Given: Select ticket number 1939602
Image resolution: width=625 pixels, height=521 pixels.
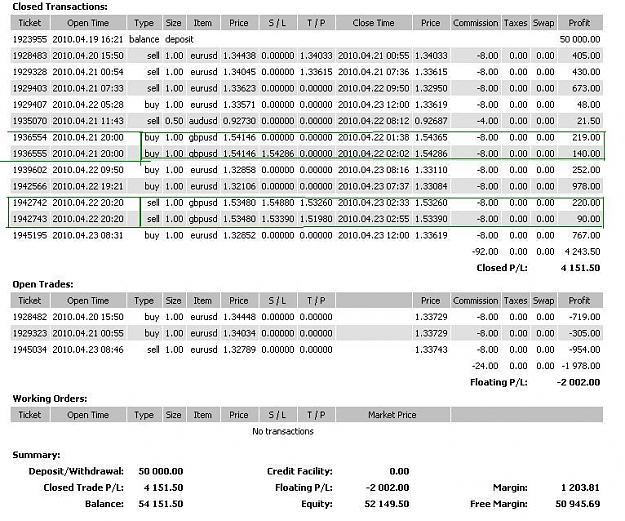Looking at the screenshot, I should tap(30, 170).
